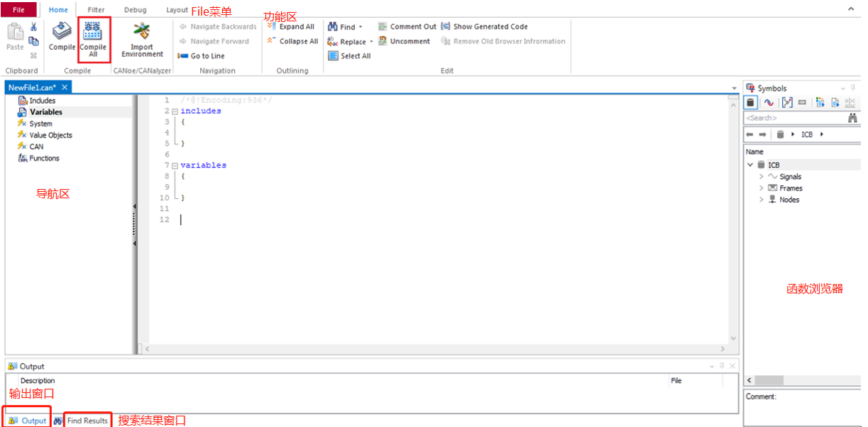Image resolution: width=868 pixels, height=427 pixels.
Task: Select Signals in Symbols tree
Action: (x=791, y=177)
